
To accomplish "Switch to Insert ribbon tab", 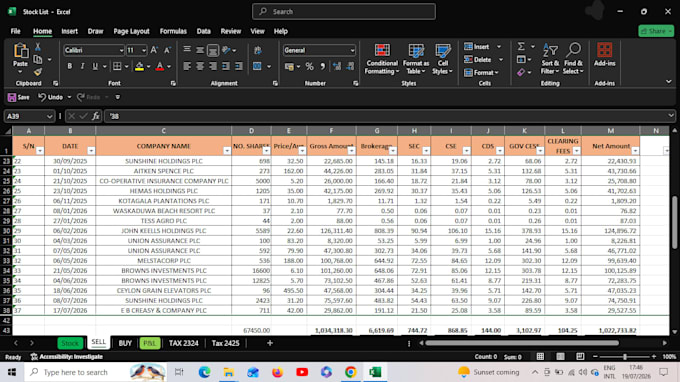I will 69,31.
